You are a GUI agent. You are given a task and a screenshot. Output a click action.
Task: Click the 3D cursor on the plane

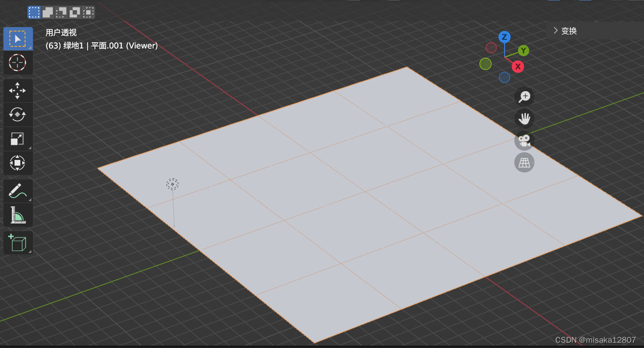(172, 184)
